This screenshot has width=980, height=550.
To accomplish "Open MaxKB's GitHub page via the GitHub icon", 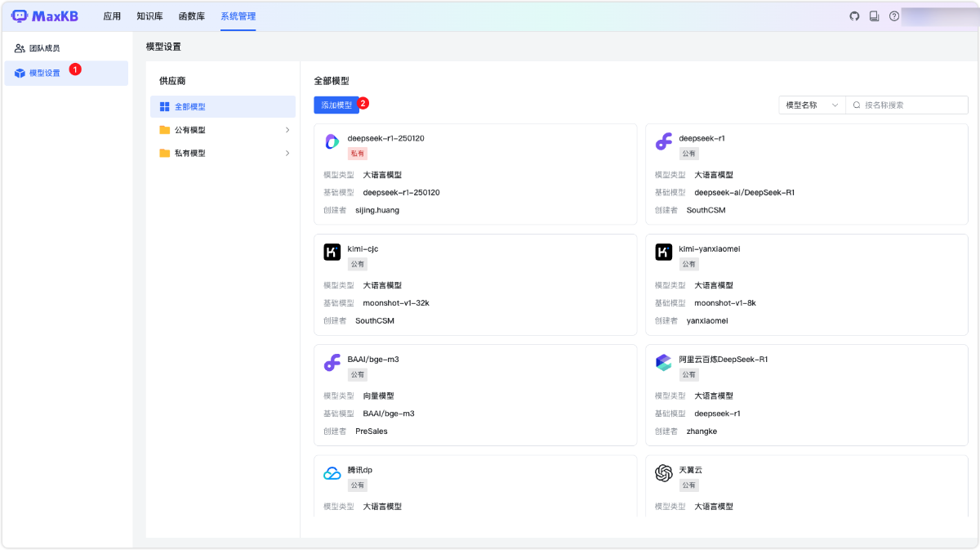I will click(854, 16).
